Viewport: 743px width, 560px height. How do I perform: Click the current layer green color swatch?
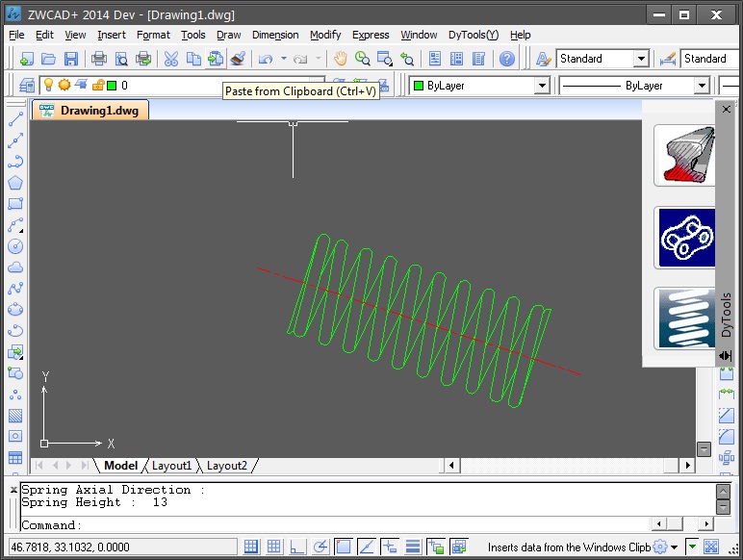[112, 86]
